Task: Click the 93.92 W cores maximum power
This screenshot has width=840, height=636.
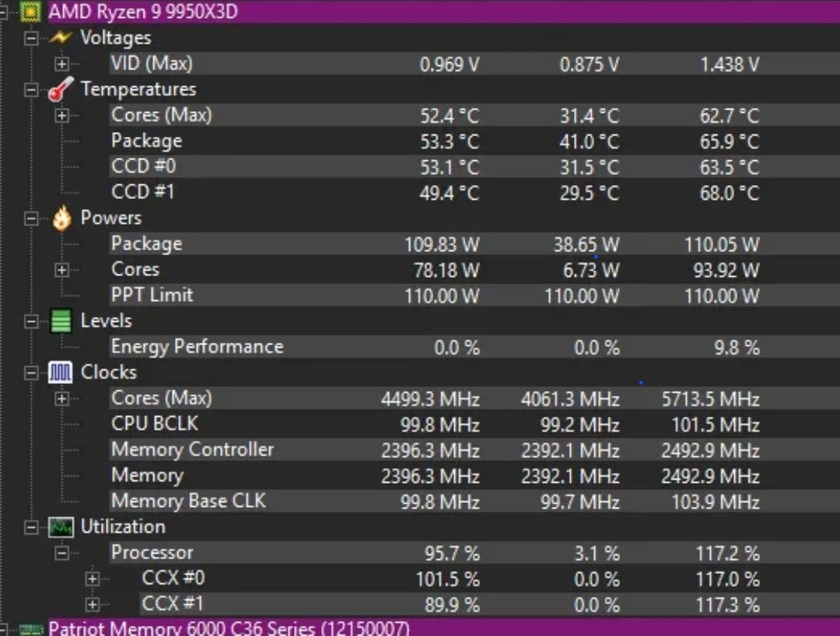Action: point(726,271)
